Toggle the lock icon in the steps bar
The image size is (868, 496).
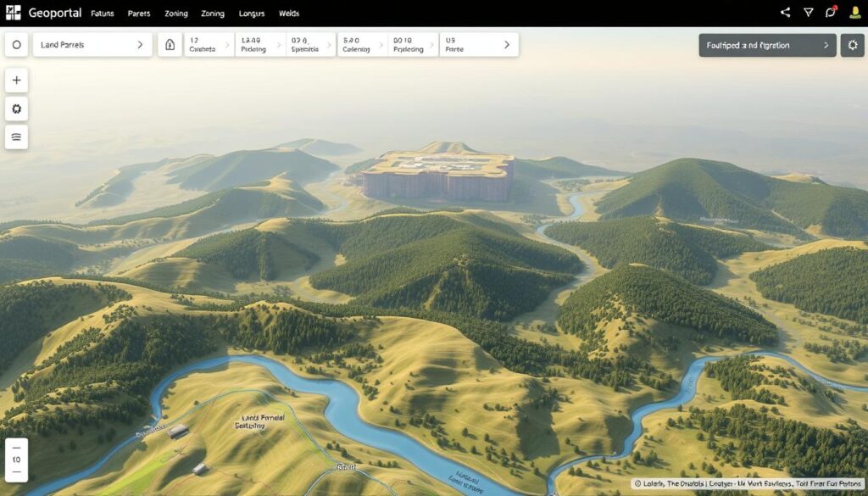coord(170,45)
